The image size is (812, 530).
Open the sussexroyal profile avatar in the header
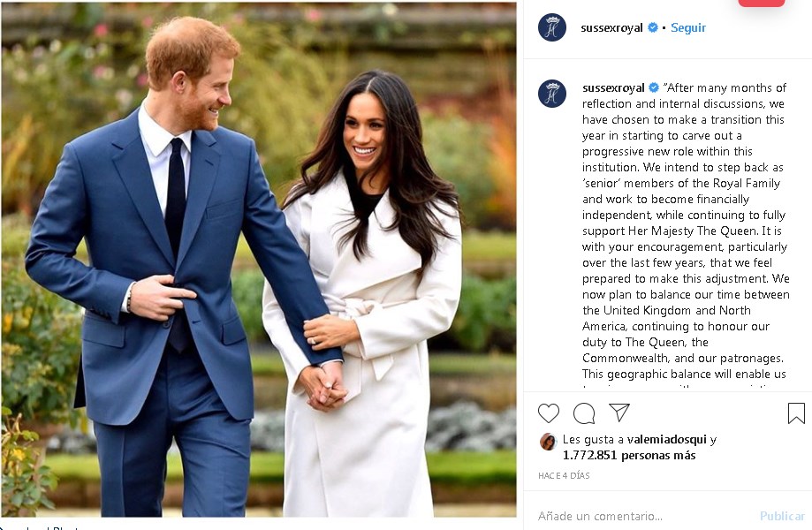[552, 27]
